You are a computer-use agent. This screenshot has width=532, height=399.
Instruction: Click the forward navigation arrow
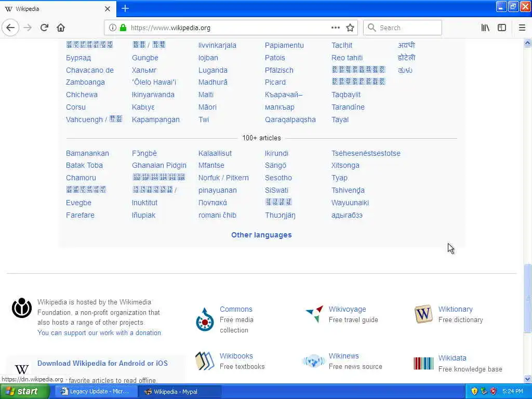(28, 28)
